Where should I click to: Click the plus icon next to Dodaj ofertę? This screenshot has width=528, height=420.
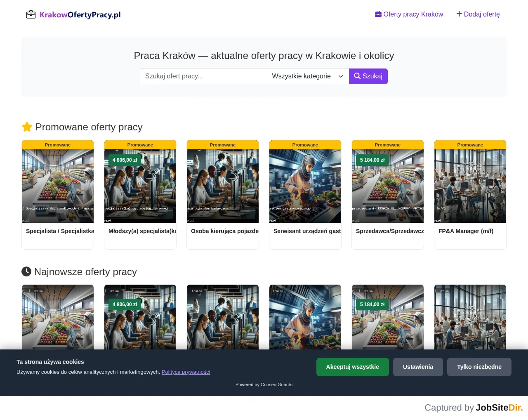tap(459, 14)
